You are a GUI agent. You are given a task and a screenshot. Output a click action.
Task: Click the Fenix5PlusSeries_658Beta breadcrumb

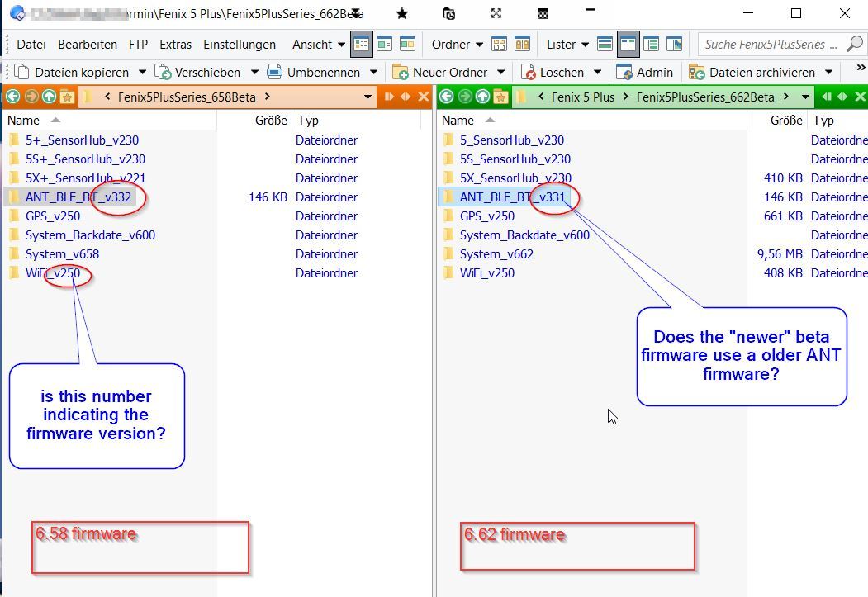pos(187,97)
